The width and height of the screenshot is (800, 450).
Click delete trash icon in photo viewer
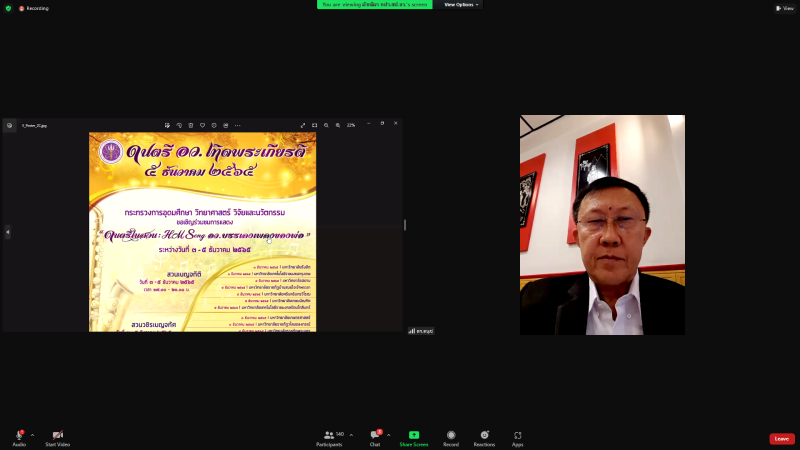[x=190, y=125]
